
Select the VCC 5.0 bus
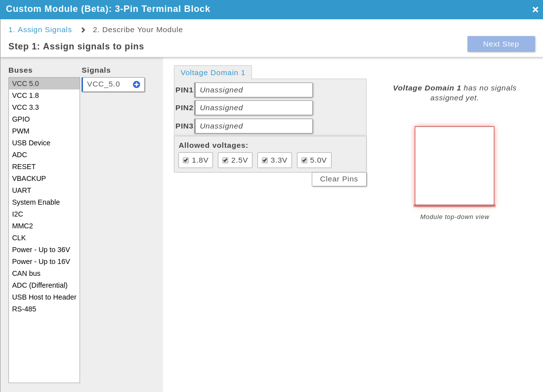(x=44, y=84)
